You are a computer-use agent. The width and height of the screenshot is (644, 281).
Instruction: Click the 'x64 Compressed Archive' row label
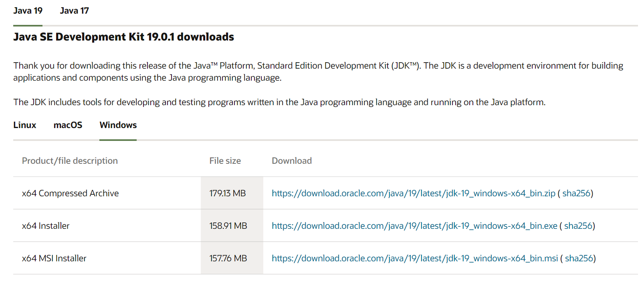click(x=70, y=193)
